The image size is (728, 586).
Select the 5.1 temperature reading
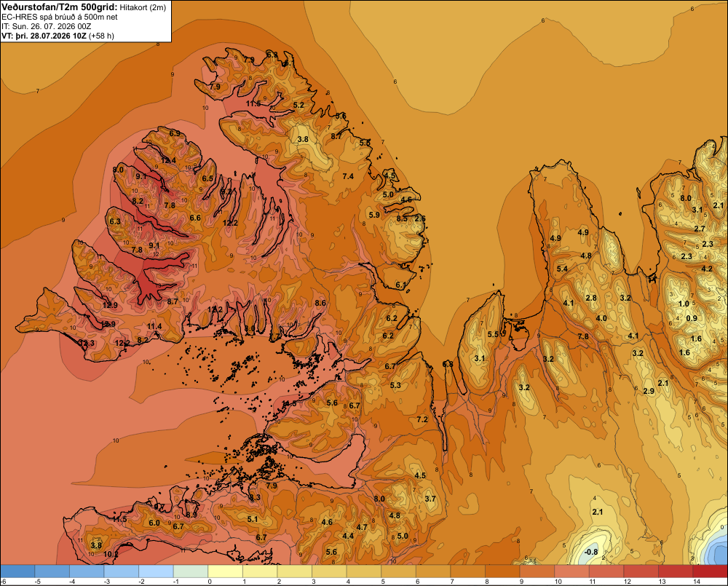pos(253,519)
